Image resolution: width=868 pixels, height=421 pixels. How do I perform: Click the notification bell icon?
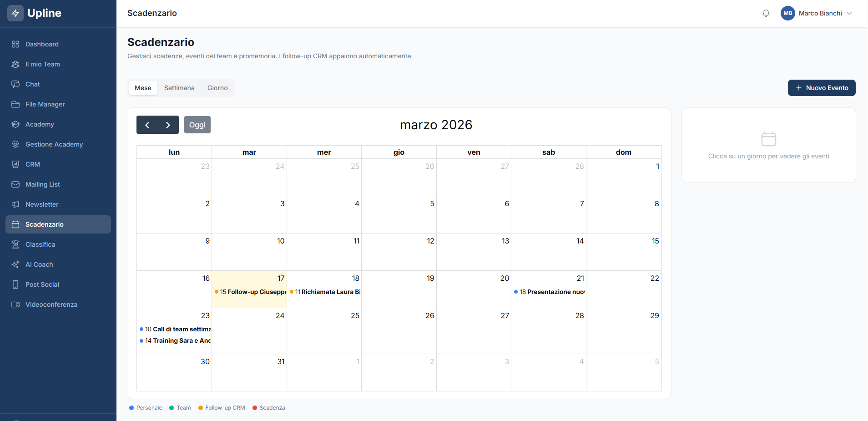(766, 13)
